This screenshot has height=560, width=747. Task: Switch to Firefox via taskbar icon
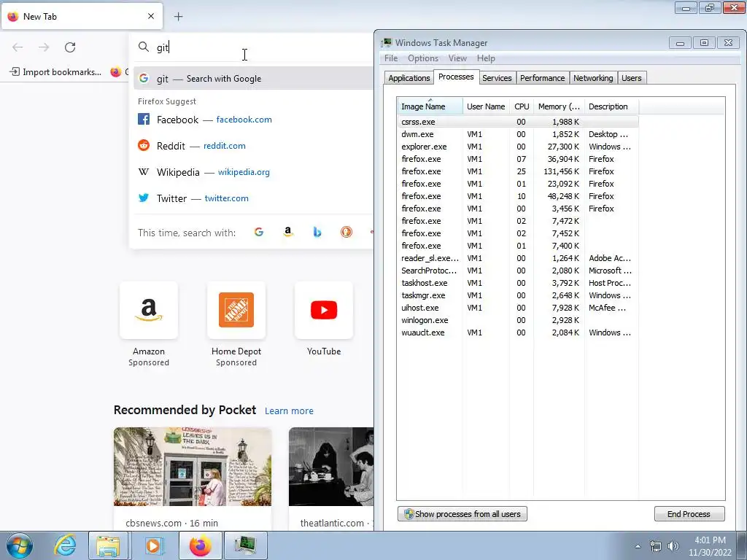pos(200,545)
